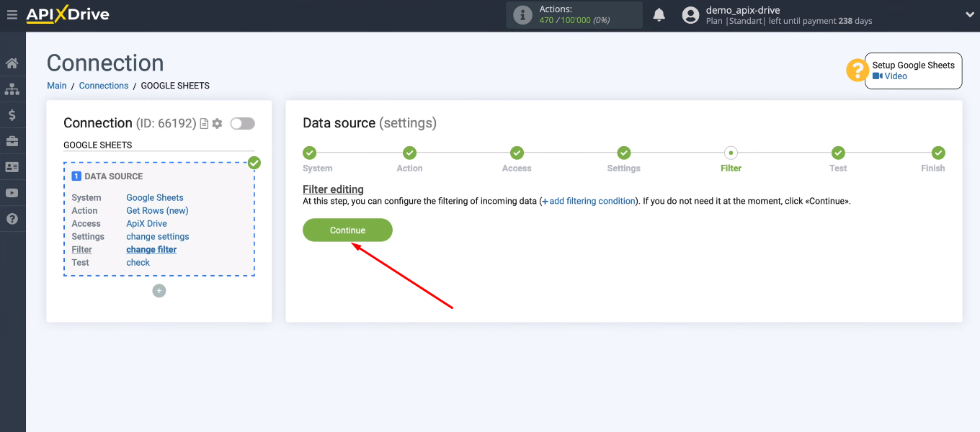This screenshot has width=980, height=432.
Task: Click the green Continue button
Action: pyautogui.click(x=347, y=230)
